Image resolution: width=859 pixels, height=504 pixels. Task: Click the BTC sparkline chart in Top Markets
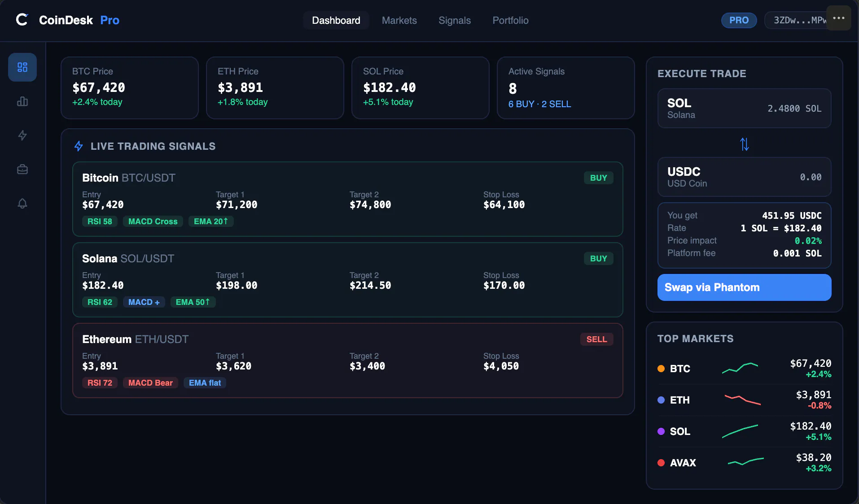coord(740,368)
